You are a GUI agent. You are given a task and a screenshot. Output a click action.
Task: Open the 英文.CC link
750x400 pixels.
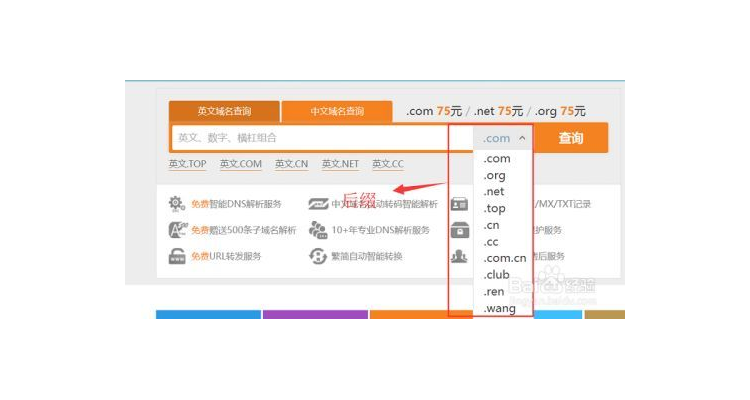(x=388, y=164)
